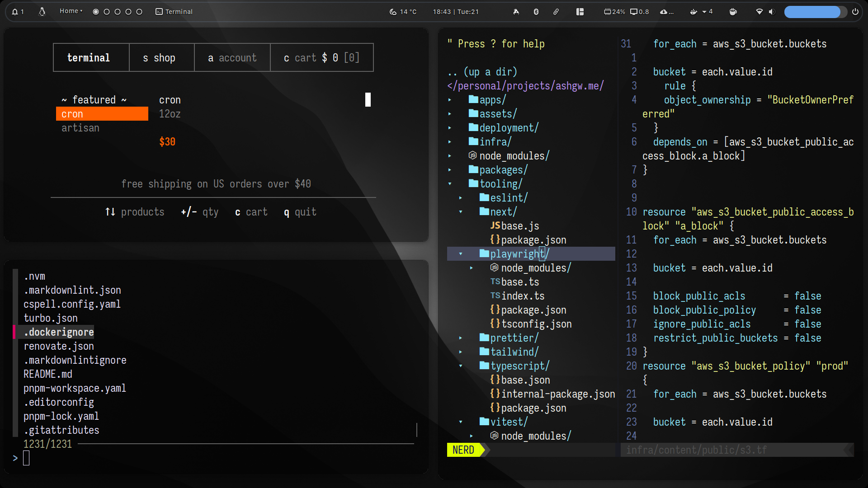Click the ashgw.me project root path

click(525, 86)
